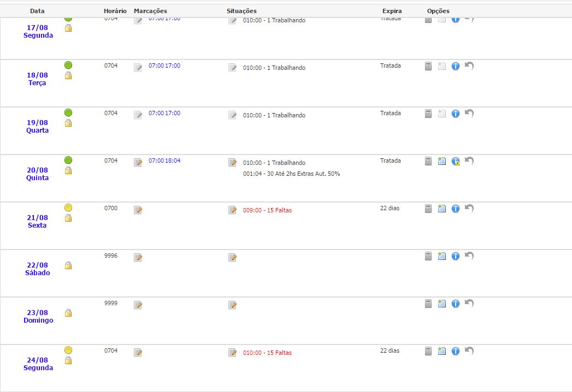Click the calculator icon for 24/08 Segunda

click(x=429, y=351)
